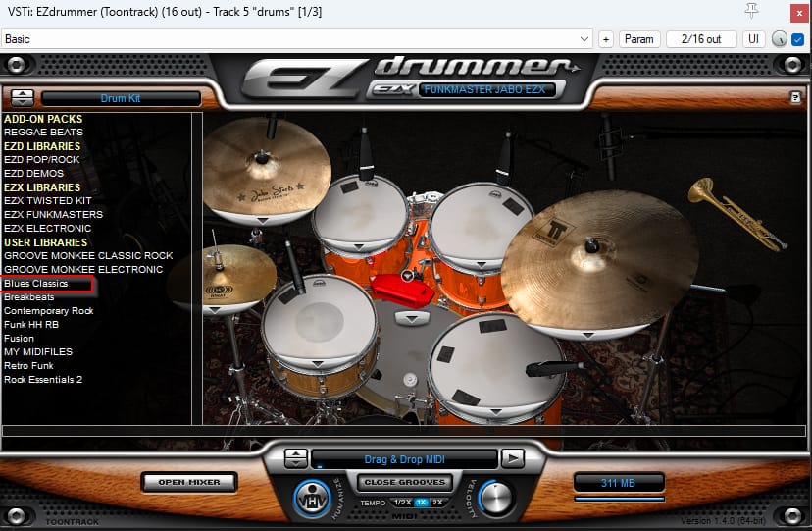The height and width of the screenshot is (531, 812).
Task: Set tempo to 2X
Action: click(437, 503)
